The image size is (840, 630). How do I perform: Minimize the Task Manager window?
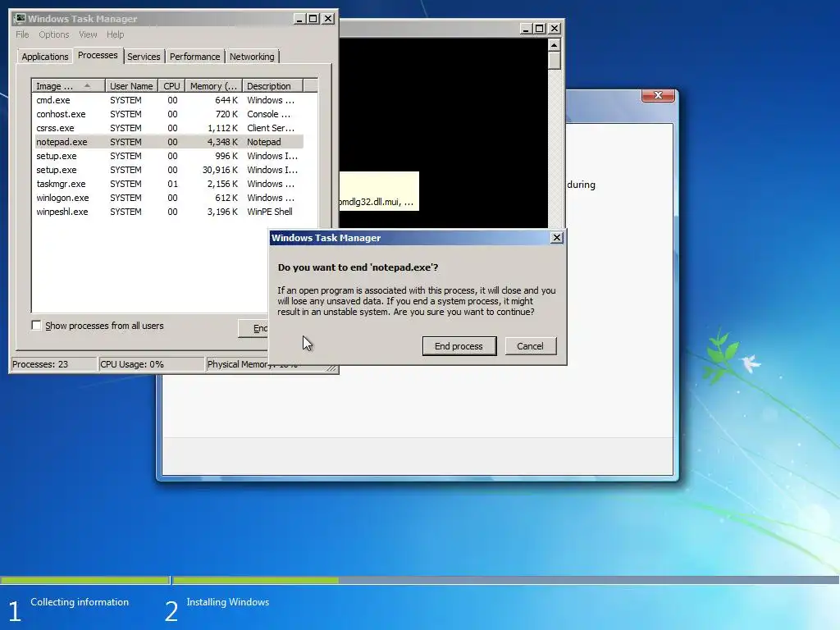[299, 19]
